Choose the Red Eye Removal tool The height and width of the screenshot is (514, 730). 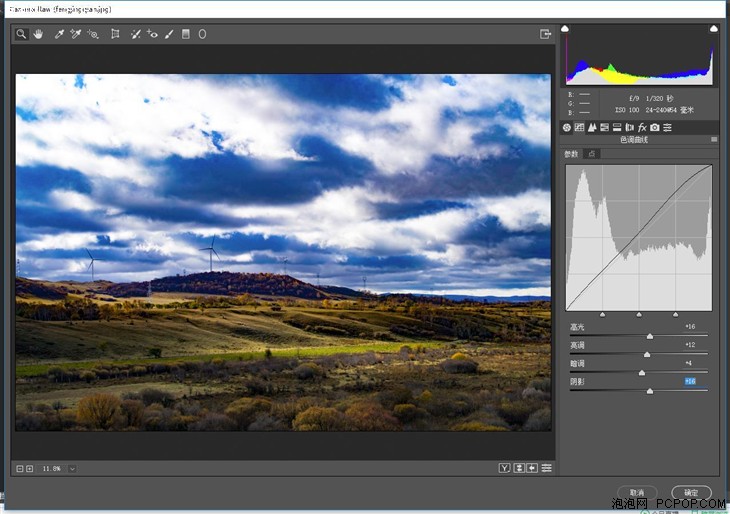[152, 34]
